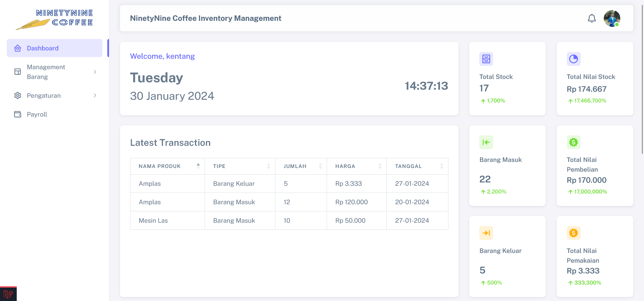The width and height of the screenshot is (644, 301).
Task: Click the NinetyNine Coffee logo
Action: pyautogui.click(x=55, y=19)
